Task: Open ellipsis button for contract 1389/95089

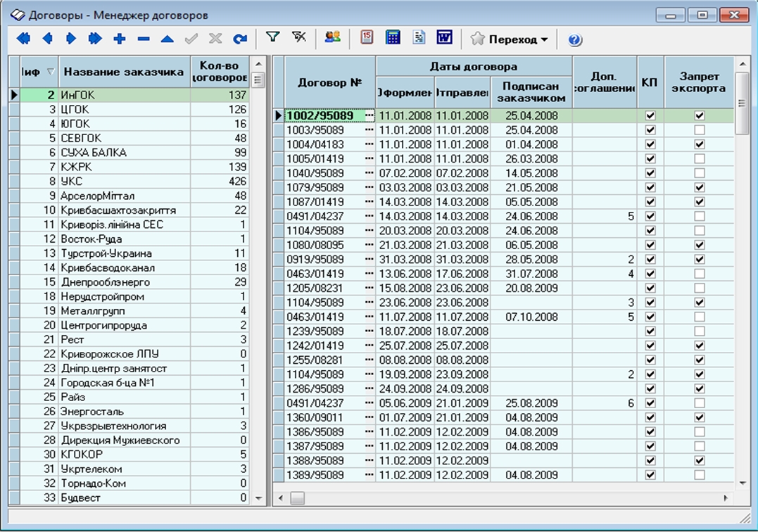Action: [x=369, y=475]
